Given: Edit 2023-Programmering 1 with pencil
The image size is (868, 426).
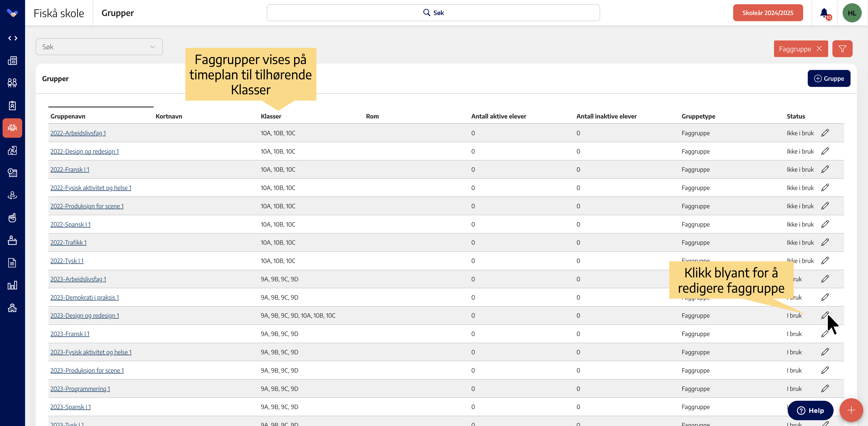Looking at the screenshot, I should pyautogui.click(x=825, y=388).
